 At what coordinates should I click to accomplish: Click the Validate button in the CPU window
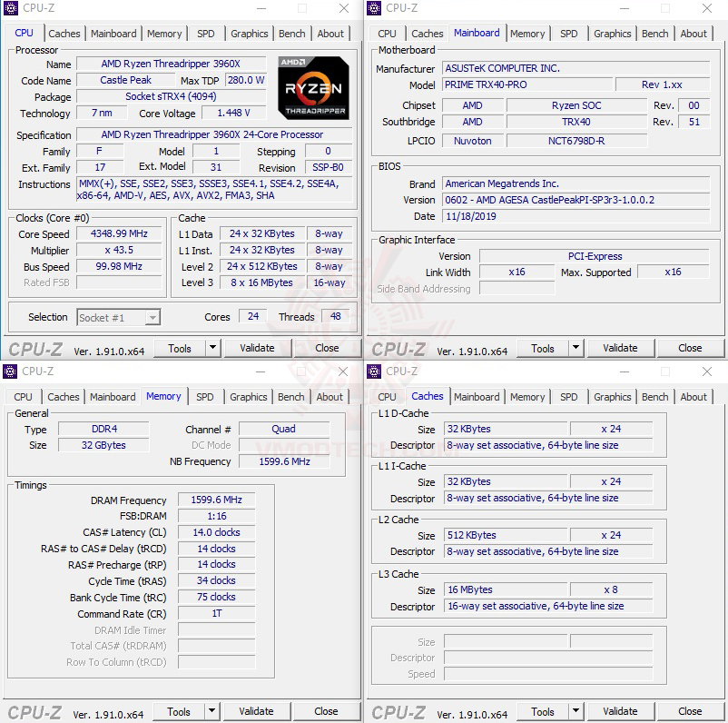point(258,348)
